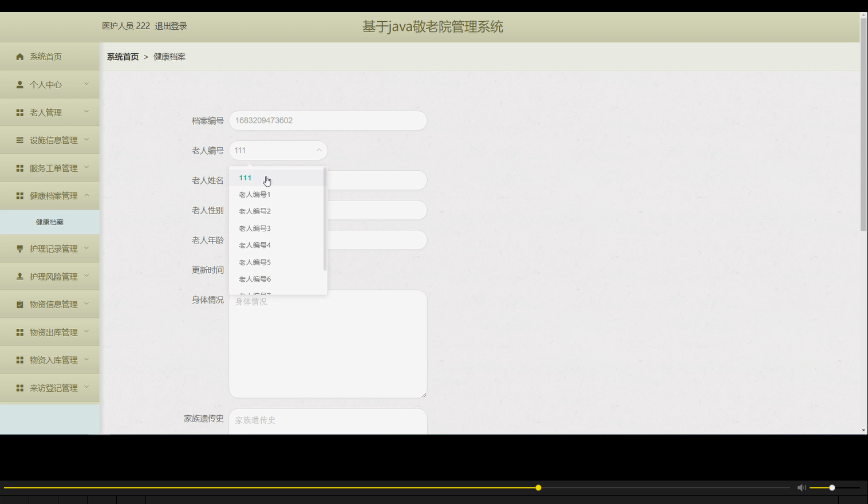This screenshot has width=868, height=504.
Task: Choose 老人编号5 from the dropdown
Action: coord(277,262)
